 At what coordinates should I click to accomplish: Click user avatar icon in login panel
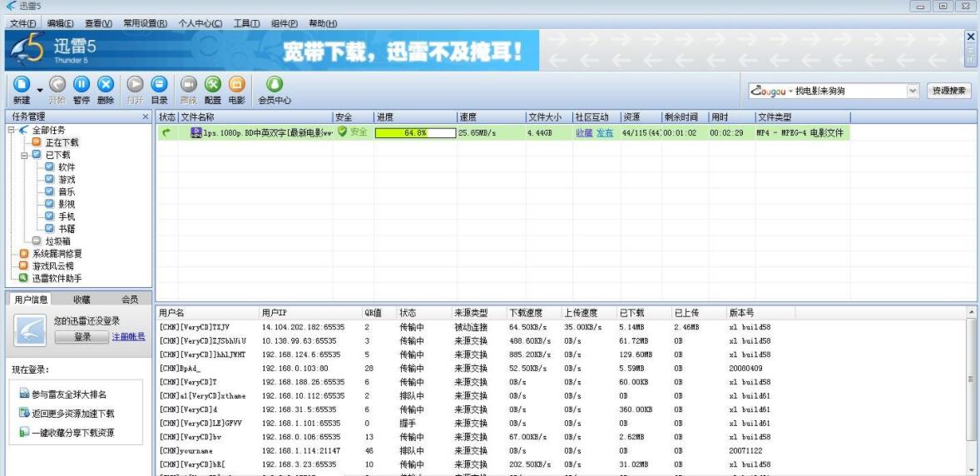[31, 331]
